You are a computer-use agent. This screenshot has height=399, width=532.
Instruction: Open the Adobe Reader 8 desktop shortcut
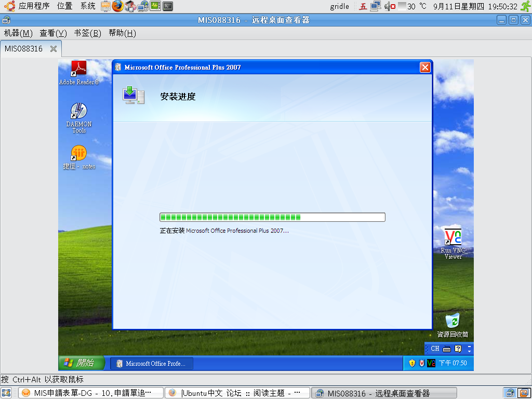(79, 73)
